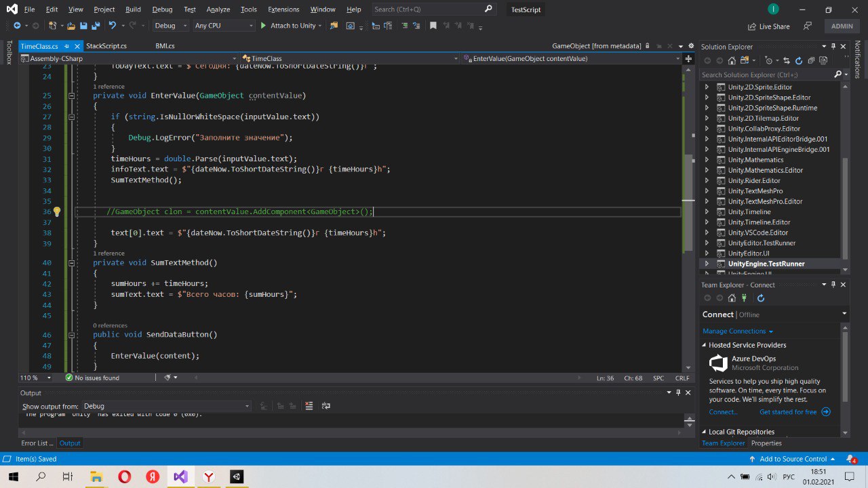The height and width of the screenshot is (488, 868).
Task: Open the Debug configuration dropdown
Action: pos(170,26)
